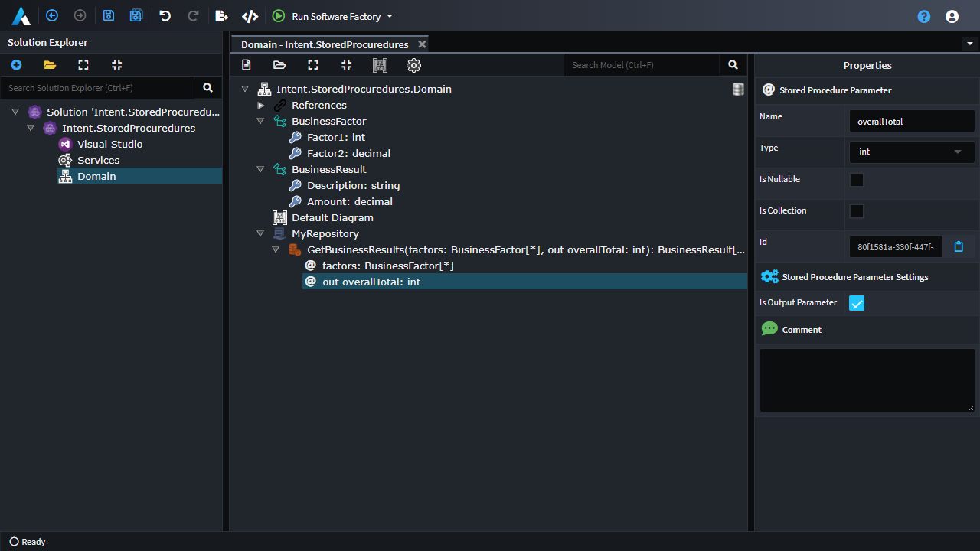Save the current file icon
980x551 pixels.
click(109, 15)
